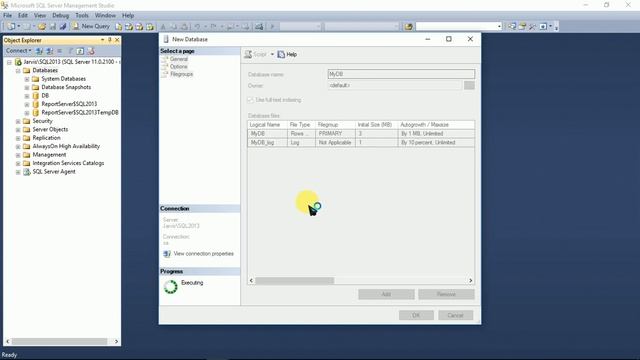
Task: Expand the DB database node
Action: click(x=27, y=96)
